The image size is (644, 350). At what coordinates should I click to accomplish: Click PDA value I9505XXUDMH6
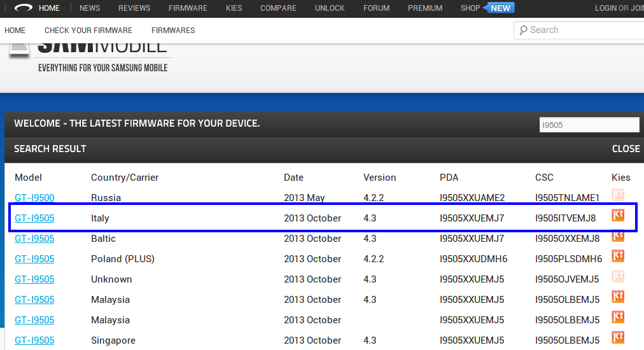point(473,259)
